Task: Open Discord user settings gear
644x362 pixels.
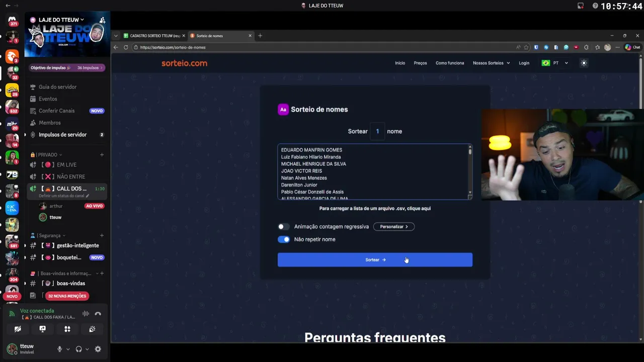Action: pyautogui.click(x=98, y=349)
